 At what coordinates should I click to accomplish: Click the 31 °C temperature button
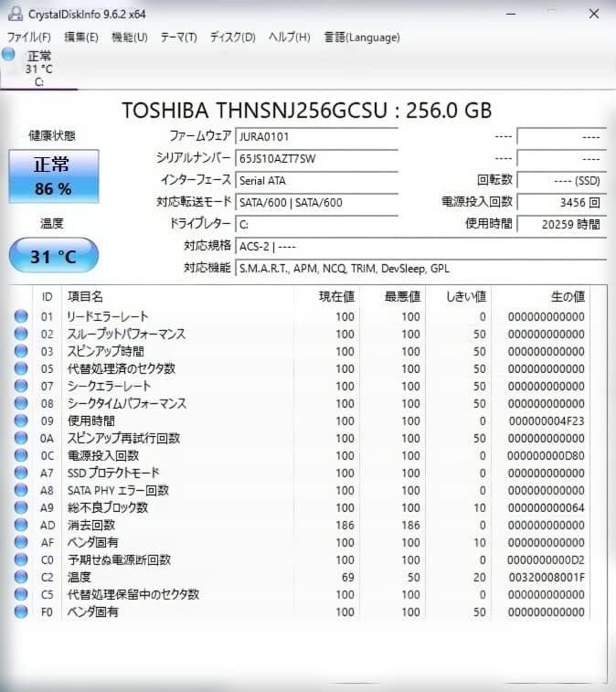[x=53, y=256]
